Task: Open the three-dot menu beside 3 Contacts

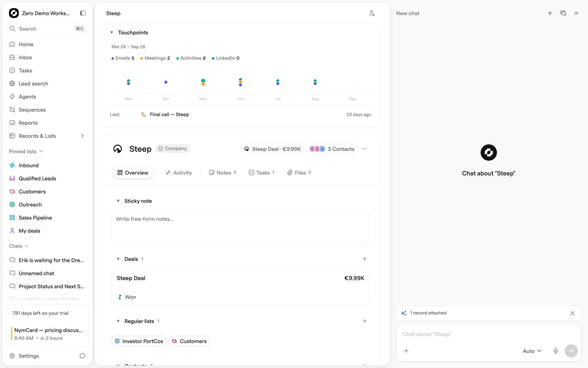Action: 364,149
